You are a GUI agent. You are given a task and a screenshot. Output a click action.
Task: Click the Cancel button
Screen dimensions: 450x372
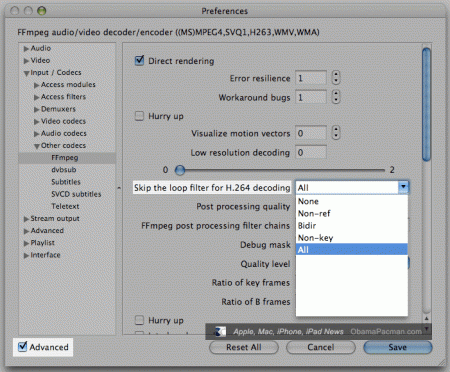(x=321, y=347)
